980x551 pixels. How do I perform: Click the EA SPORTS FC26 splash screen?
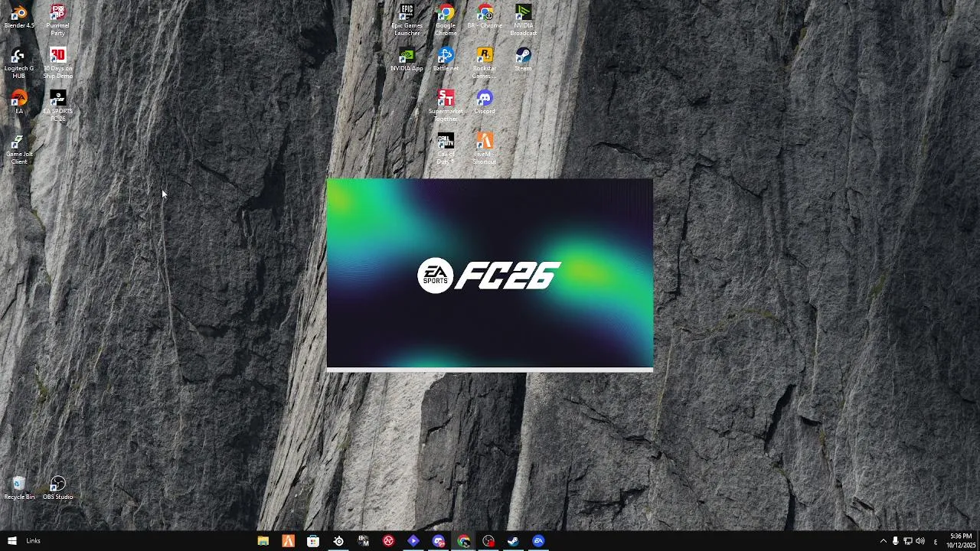click(490, 274)
